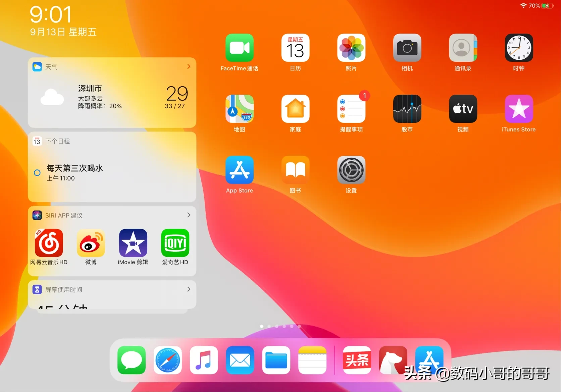Viewport: 561px width, 392px height.
Task: Open the iTunes Store app
Action: [519, 109]
